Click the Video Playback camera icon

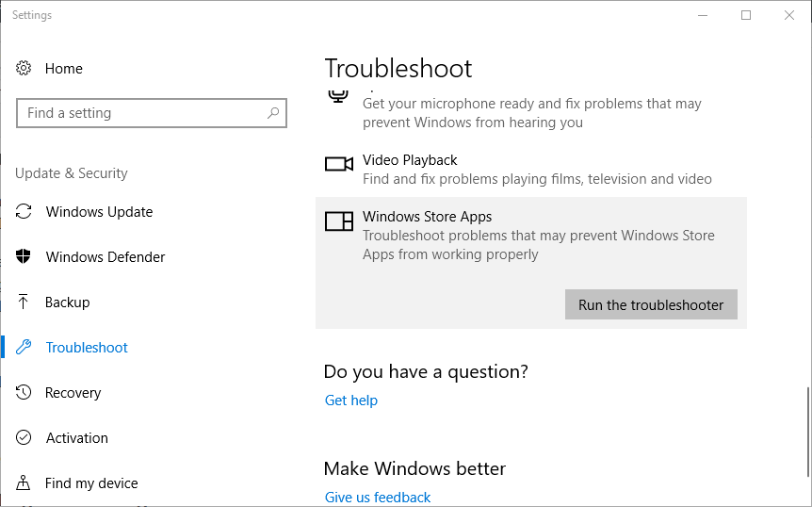click(x=338, y=164)
